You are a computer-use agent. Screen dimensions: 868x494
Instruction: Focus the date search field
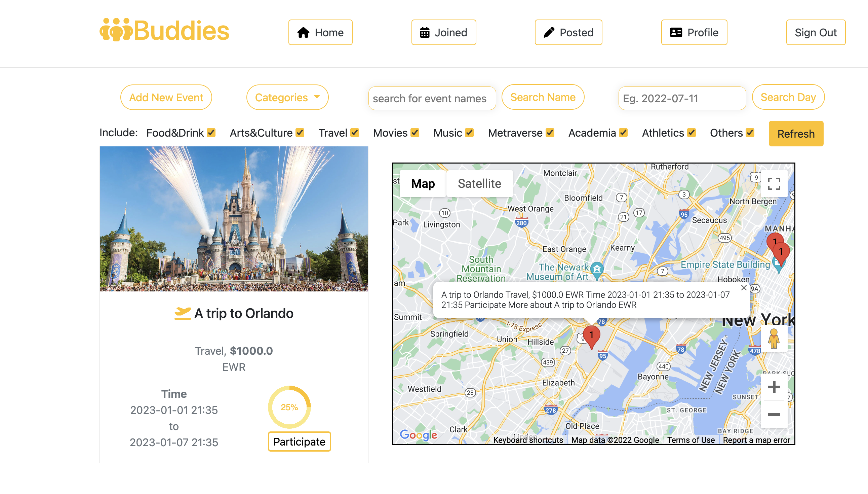[x=682, y=98]
